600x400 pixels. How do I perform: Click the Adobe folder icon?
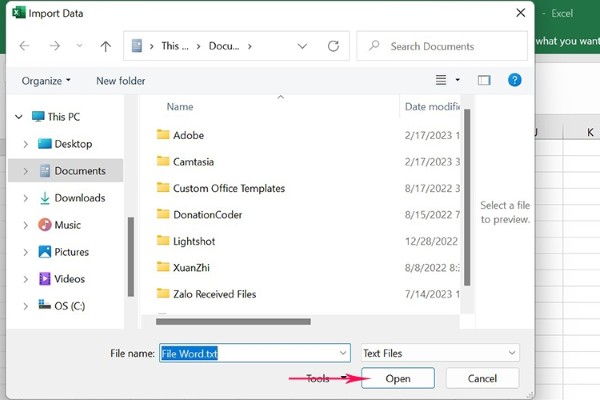point(163,134)
